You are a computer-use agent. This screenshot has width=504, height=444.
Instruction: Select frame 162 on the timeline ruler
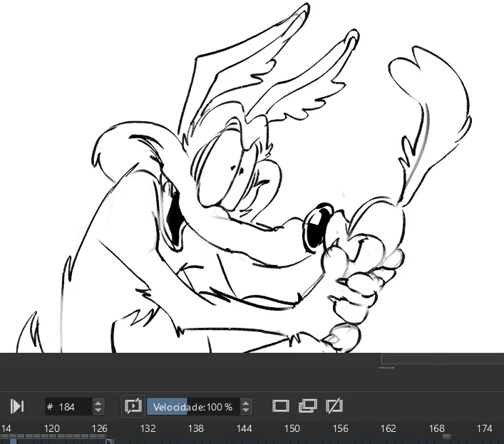tap(388, 428)
